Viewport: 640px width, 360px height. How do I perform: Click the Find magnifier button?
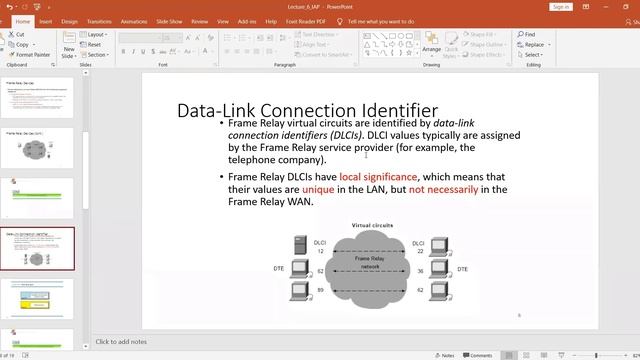pos(526,34)
